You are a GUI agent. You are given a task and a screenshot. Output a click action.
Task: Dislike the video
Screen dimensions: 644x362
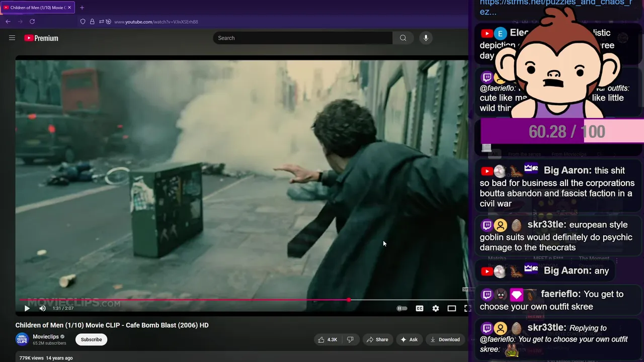(x=350, y=339)
